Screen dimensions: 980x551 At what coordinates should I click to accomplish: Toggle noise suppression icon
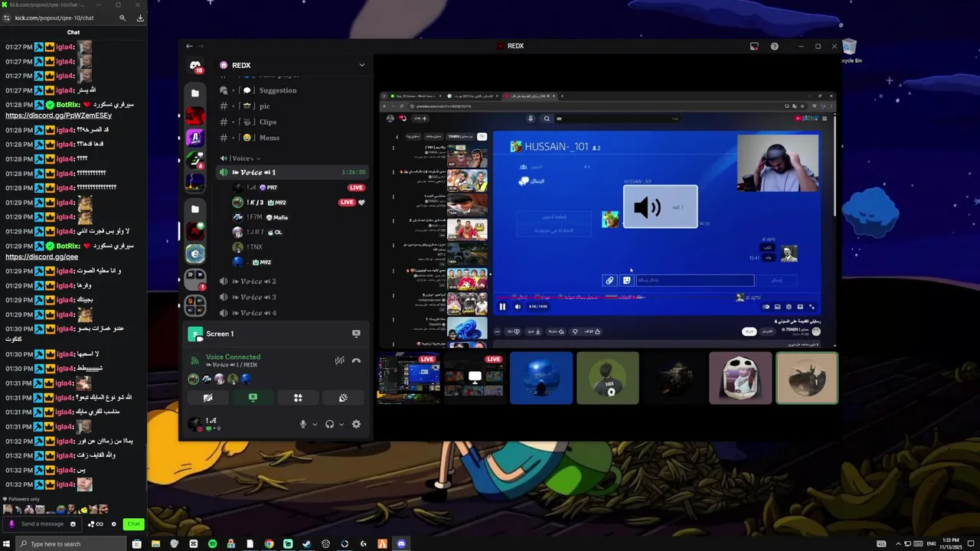click(x=339, y=360)
